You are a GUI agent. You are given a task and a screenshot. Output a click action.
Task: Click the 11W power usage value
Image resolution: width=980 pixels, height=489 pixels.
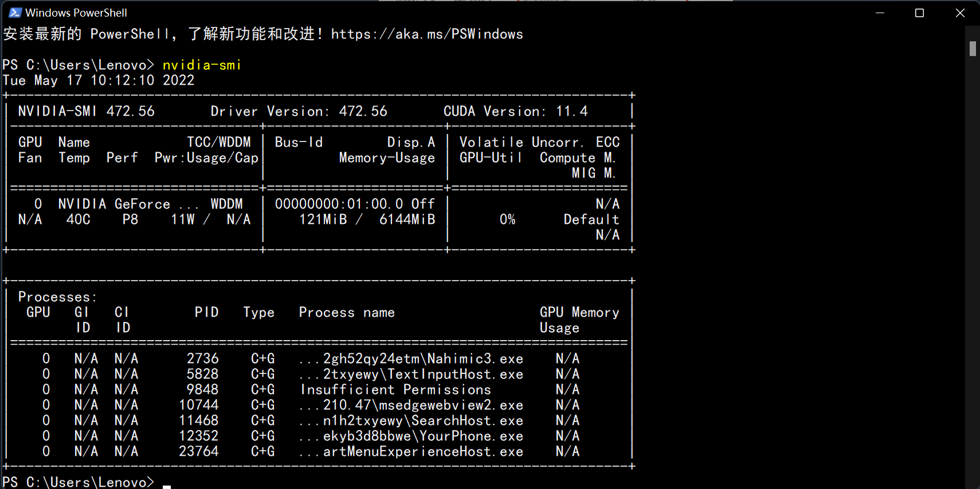[183, 220]
